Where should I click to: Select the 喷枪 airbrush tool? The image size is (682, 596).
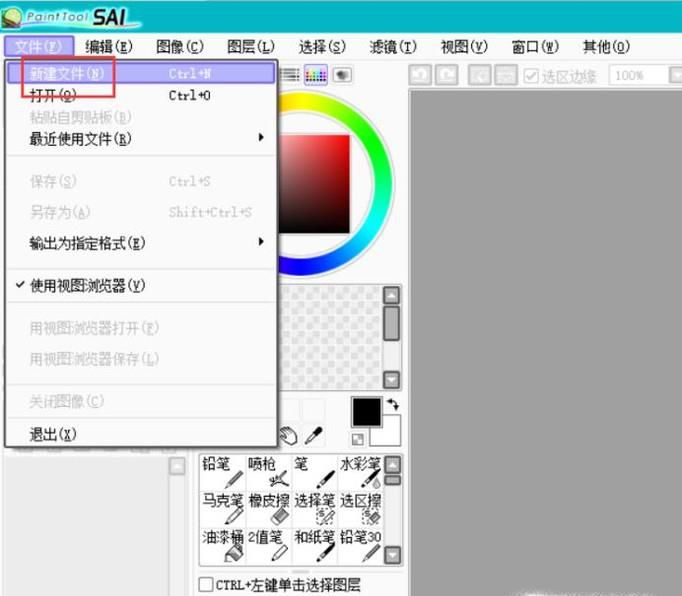point(269,472)
